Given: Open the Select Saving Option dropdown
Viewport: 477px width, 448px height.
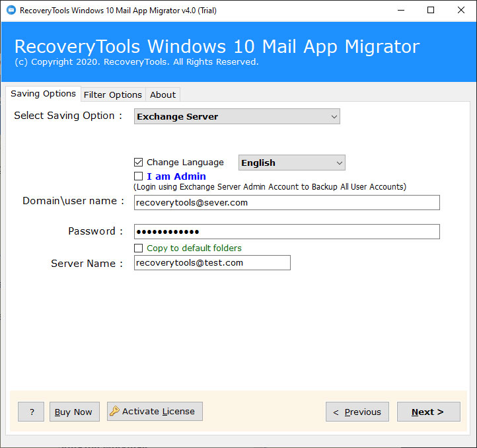Looking at the screenshot, I should coord(237,116).
